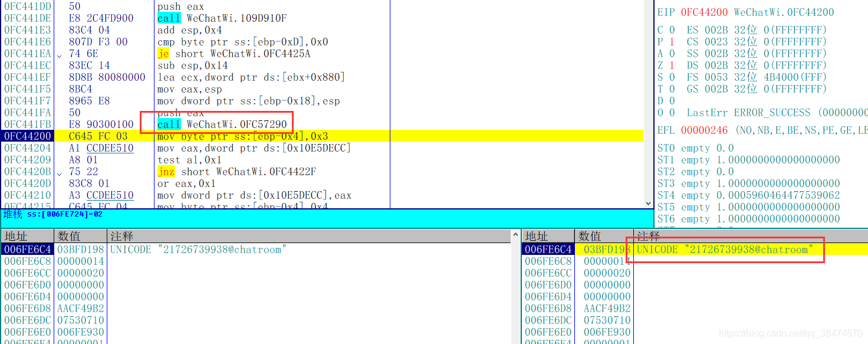Click the ES segment register line
This screenshot has height=344, width=868.
point(757,30)
